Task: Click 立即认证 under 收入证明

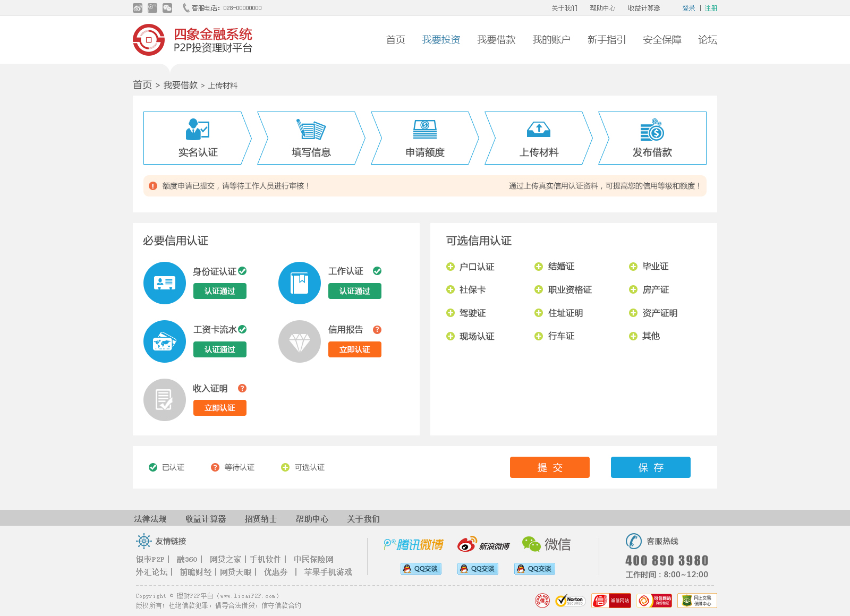Action: [220, 408]
